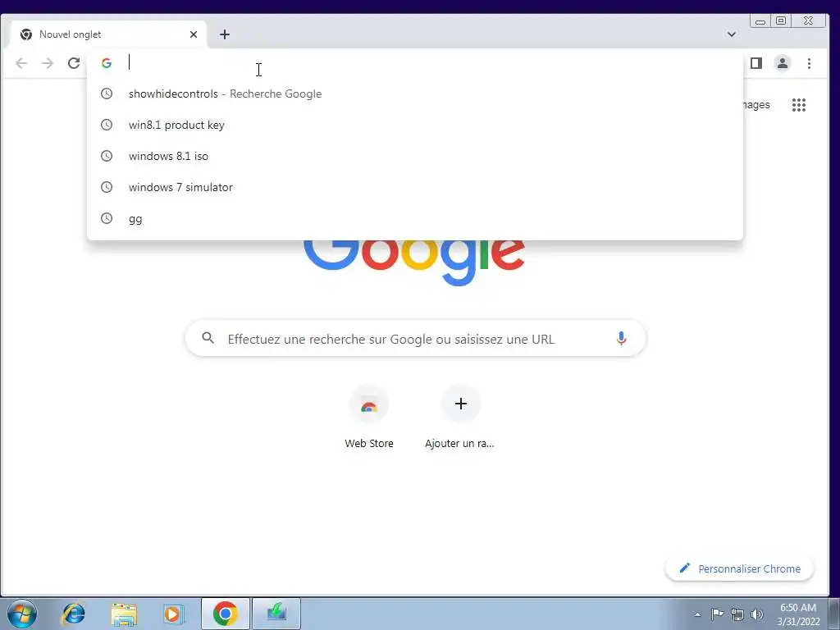Choose win8.1 product key suggestion
The width and height of the screenshot is (840, 630).
click(x=414, y=125)
